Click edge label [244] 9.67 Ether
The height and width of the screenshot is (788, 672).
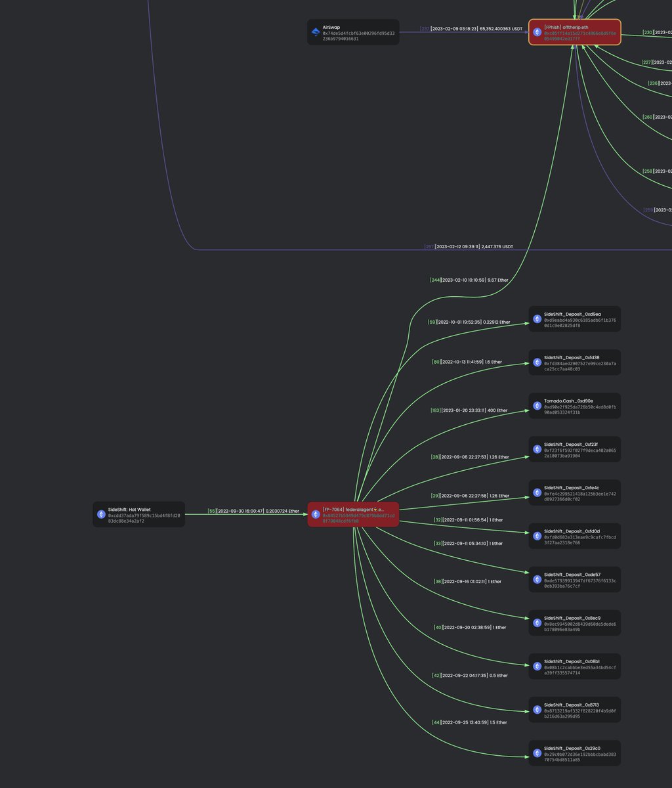[x=469, y=280]
